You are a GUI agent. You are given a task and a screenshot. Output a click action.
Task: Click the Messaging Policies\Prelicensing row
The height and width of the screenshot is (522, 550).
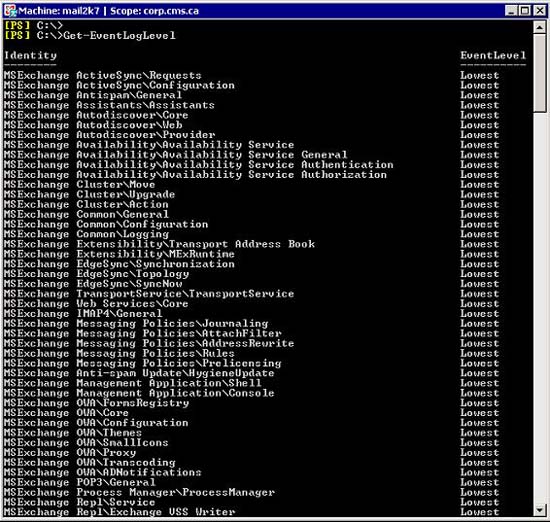tap(251, 363)
